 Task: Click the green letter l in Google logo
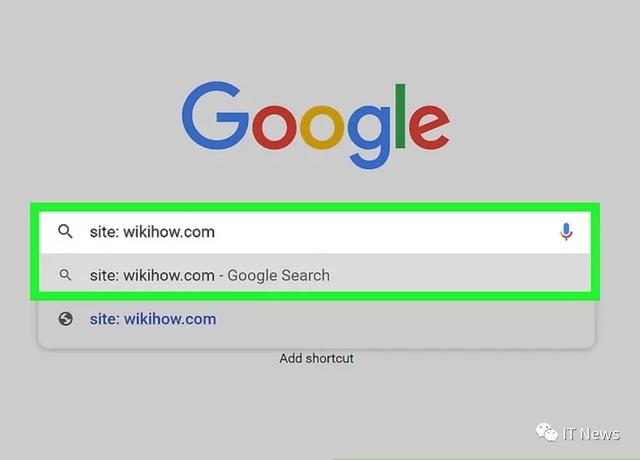tap(400, 116)
